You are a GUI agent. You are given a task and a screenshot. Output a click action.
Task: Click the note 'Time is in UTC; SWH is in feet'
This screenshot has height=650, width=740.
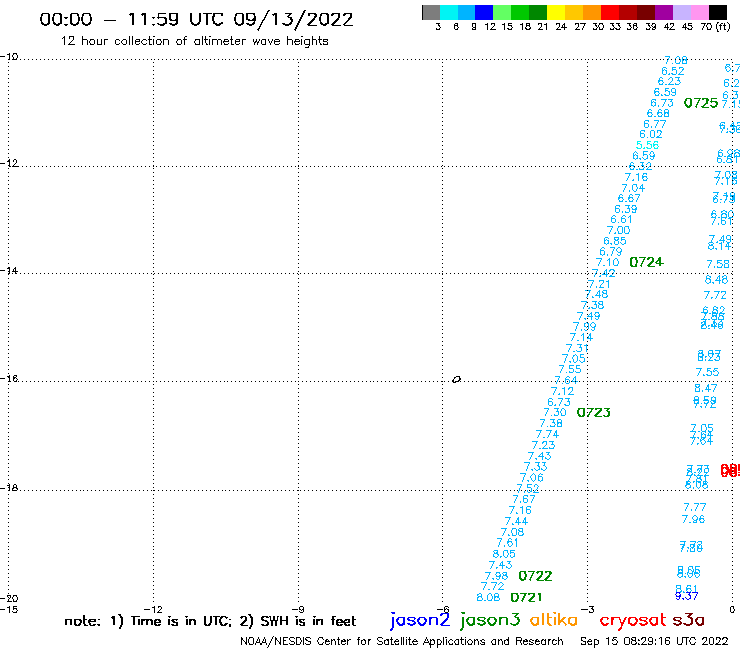pos(210,621)
